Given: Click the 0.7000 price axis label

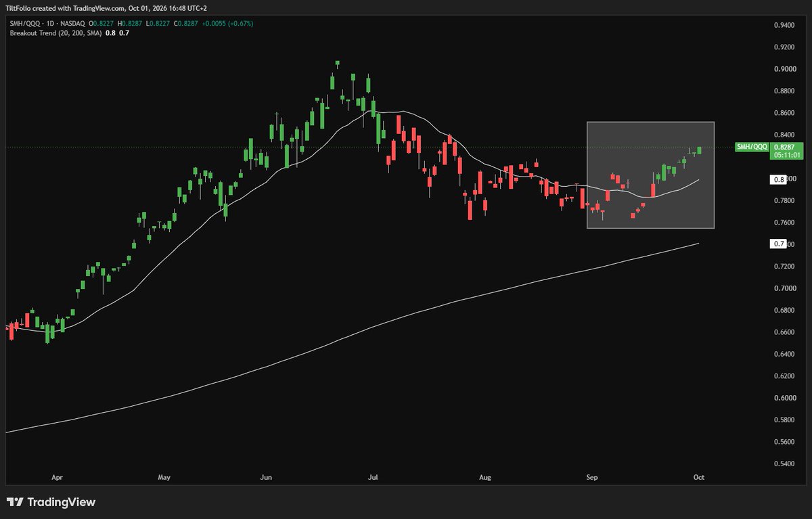Looking at the screenshot, I should pyautogui.click(x=786, y=289).
